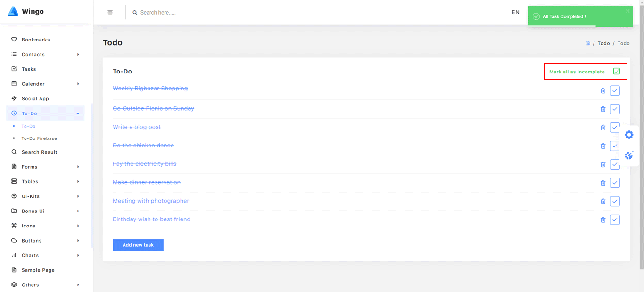The width and height of the screenshot is (644, 292).
Task: Open the Bookmarks page from sidebar
Action: pos(35,40)
